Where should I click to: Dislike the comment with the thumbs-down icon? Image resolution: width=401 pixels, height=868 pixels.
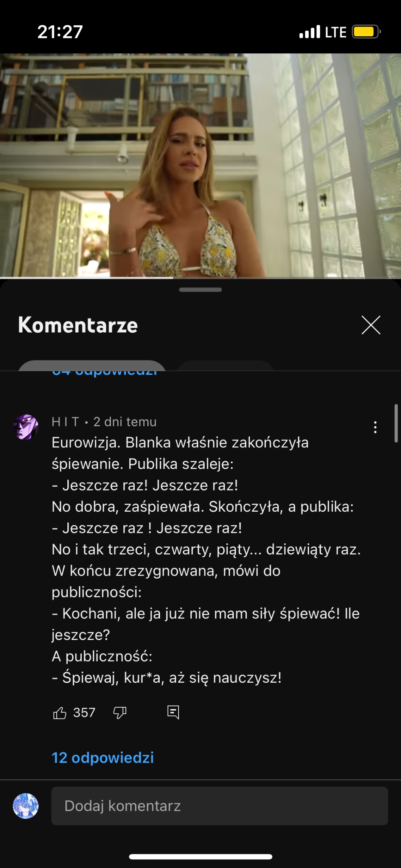coord(120,713)
